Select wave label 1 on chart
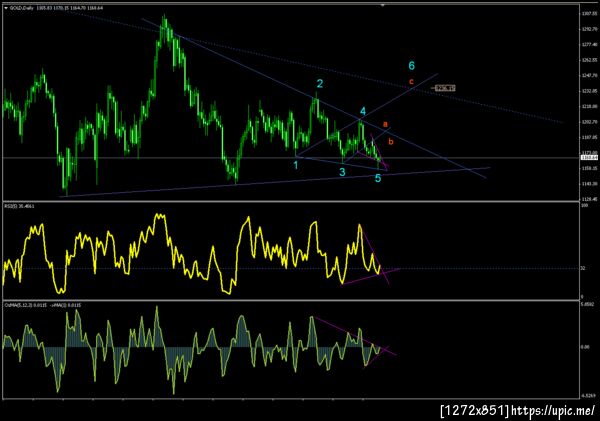Viewport: 600px width, 421px height. [295, 165]
